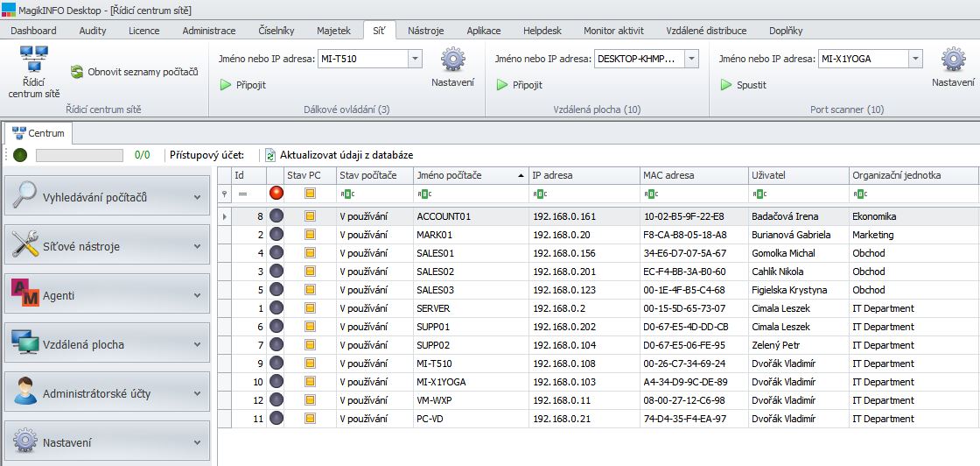Click the Vyhledávání počítačů magnifier icon
Image resolution: width=980 pixels, height=466 pixels.
click(x=25, y=194)
